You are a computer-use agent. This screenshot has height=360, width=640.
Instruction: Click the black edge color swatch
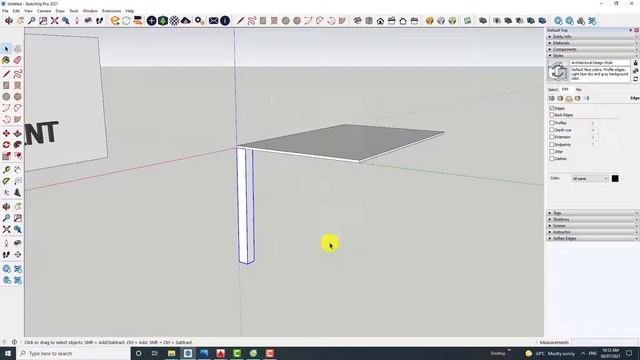(615, 179)
